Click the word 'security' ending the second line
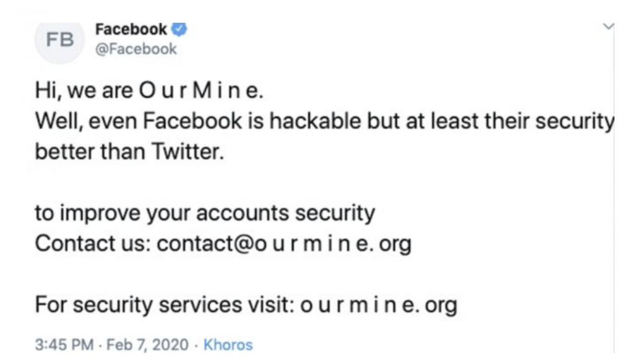The height and width of the screenshot is (364, 619). click(575, 121)
